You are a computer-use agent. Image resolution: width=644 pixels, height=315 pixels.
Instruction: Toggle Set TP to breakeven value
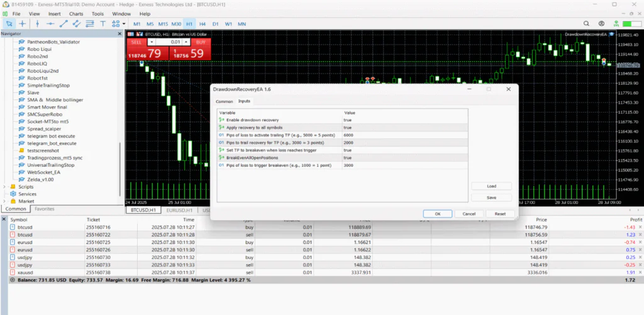click(x=405, y=150)
